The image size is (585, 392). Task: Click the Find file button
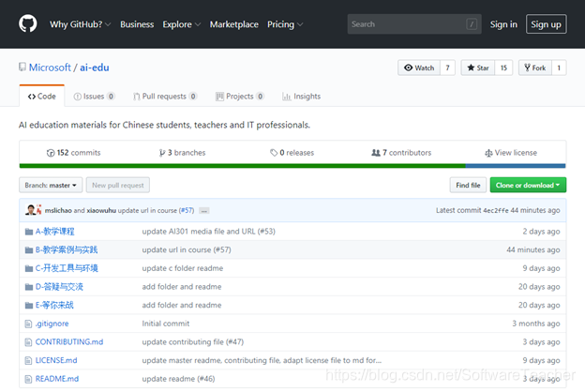468,185
